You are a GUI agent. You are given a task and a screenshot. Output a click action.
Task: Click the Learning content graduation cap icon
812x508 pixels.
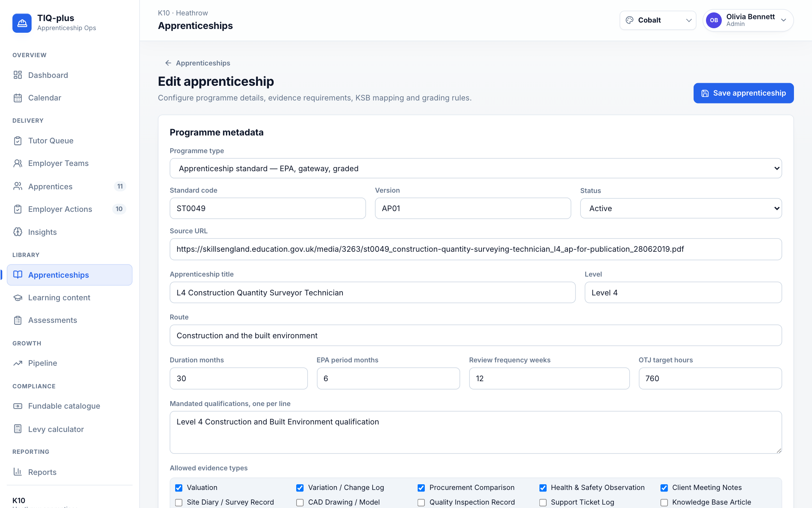coord(18,298)
